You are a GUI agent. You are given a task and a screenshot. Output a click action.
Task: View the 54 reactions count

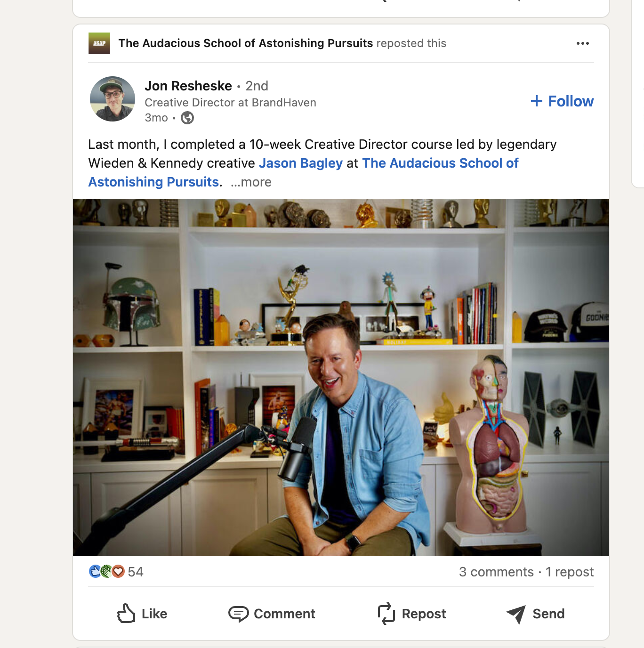coord(136,572)
